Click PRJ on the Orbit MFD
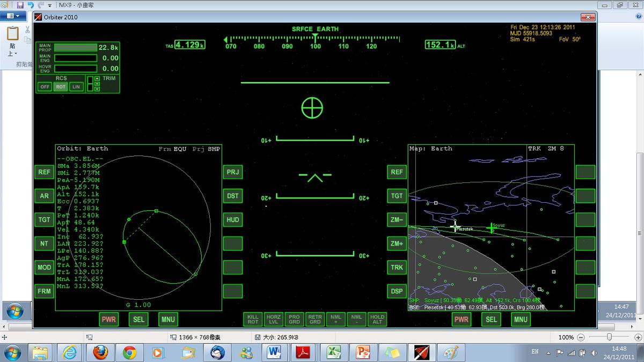 (233, 172)
